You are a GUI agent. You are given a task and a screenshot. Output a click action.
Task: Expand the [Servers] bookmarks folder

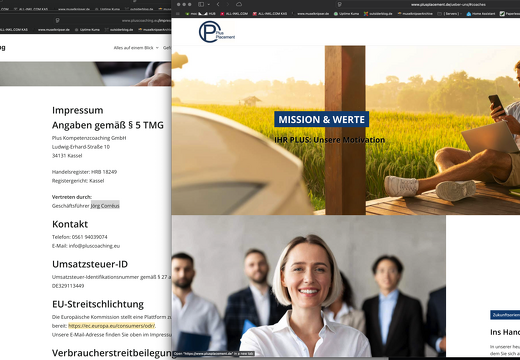point(449,14)
